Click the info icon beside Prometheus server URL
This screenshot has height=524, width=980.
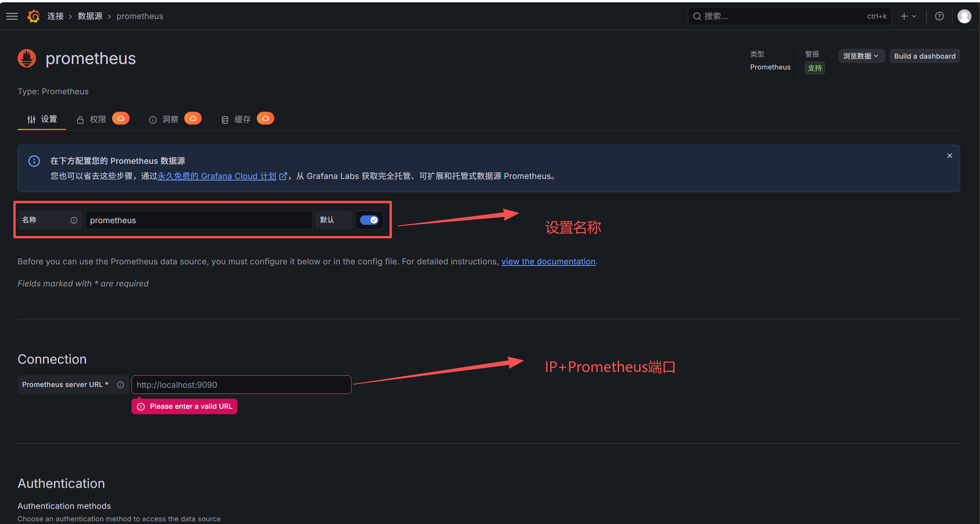120,385
